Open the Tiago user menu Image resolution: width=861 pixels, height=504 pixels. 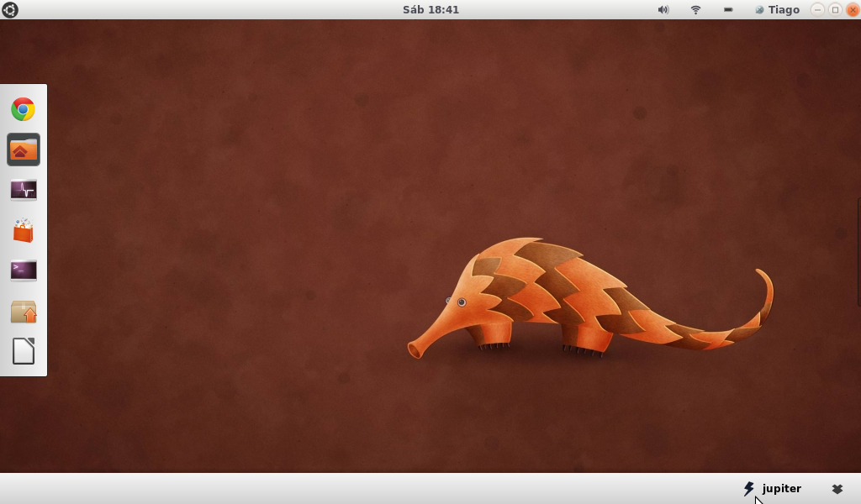click(778, 9)
